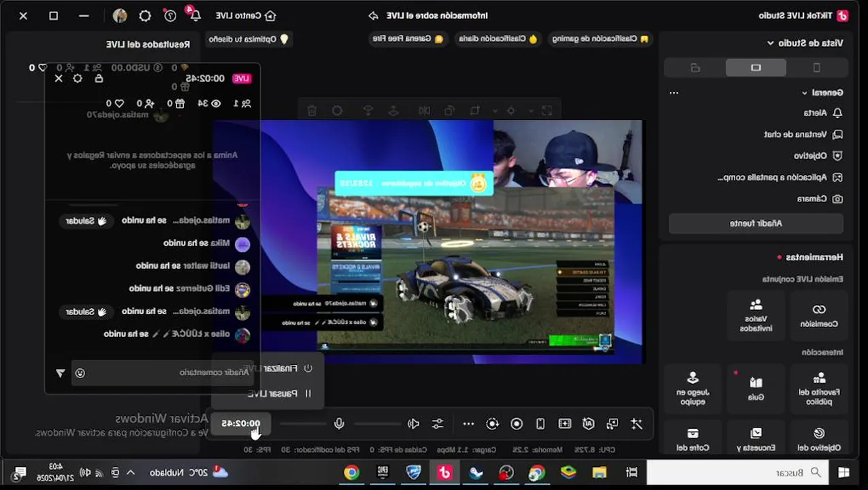The image size is (868, 490).
Task: Toggle the chat window lock icon
Action: click(x=99, y=78)
